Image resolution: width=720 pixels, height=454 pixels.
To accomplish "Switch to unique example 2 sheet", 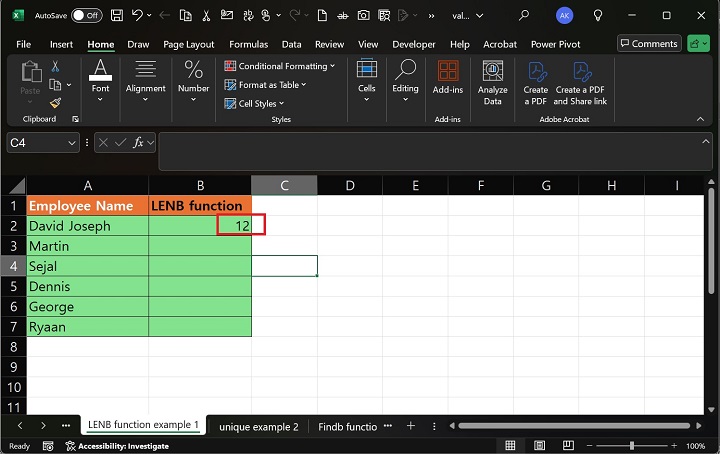I will pyautogui.click(x=258, y=426).
